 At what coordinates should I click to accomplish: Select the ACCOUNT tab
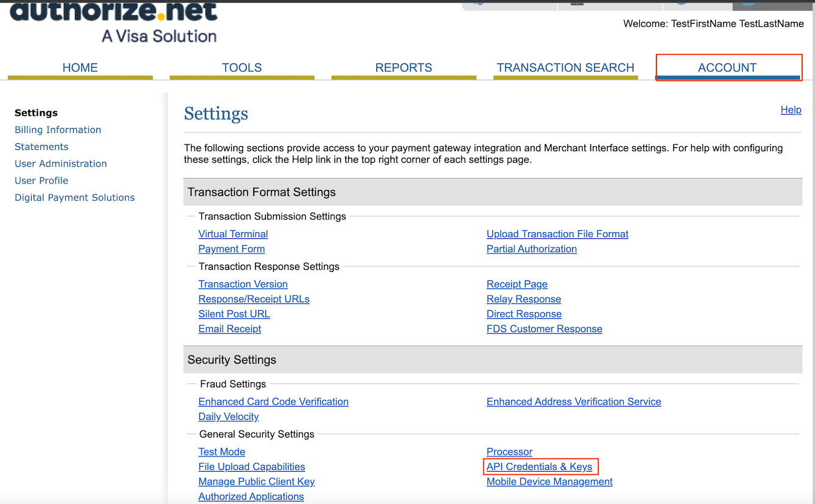[727, 68]
